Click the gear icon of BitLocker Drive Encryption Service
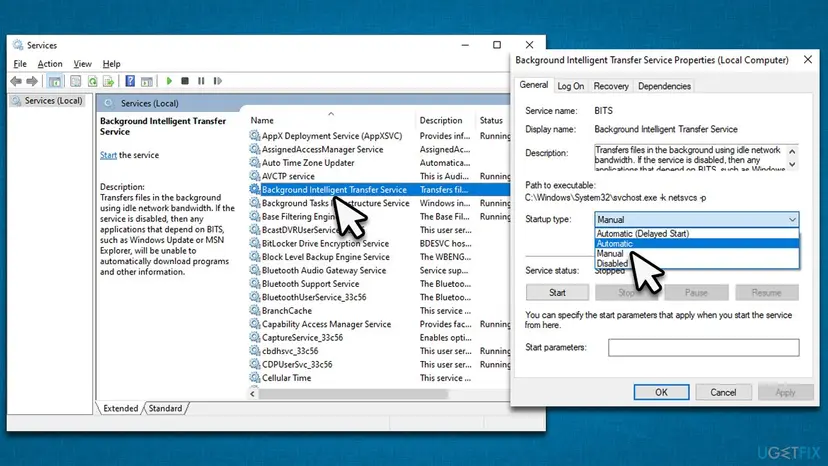This screenshot has height=466, width=828. (255, 244)
